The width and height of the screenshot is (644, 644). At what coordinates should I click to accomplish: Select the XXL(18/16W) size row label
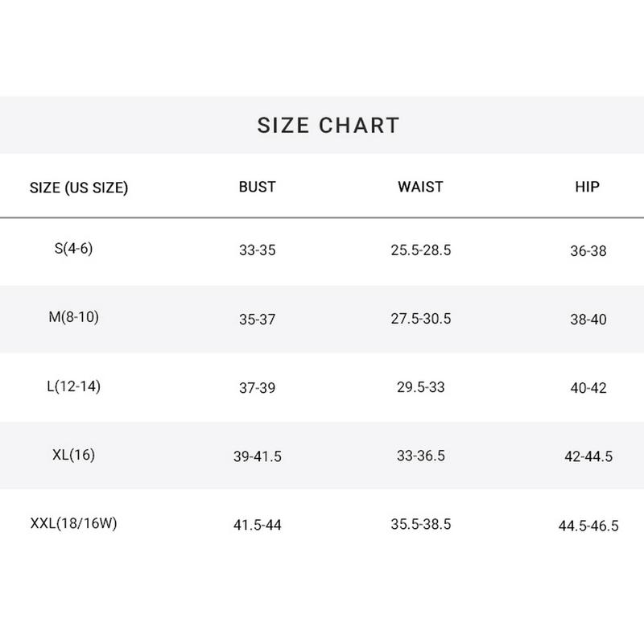pos(73,524)
